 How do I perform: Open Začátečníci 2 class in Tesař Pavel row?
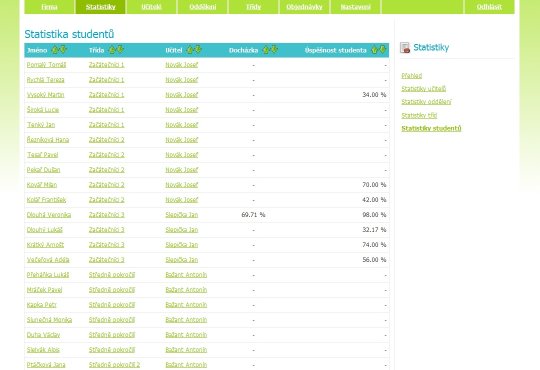[106, 155]
